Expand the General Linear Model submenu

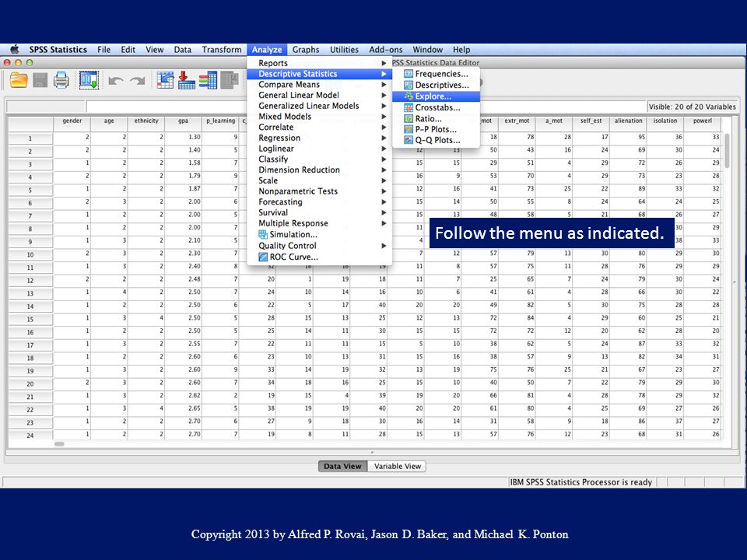point(319,95)
